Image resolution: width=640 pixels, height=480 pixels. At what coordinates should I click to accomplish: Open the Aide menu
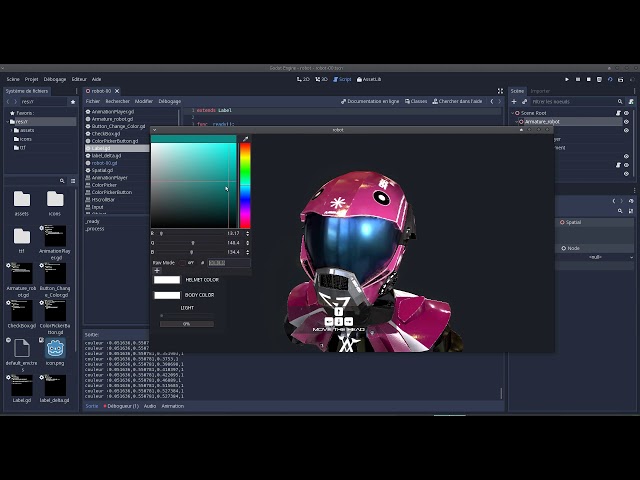(x=96, y=79)
